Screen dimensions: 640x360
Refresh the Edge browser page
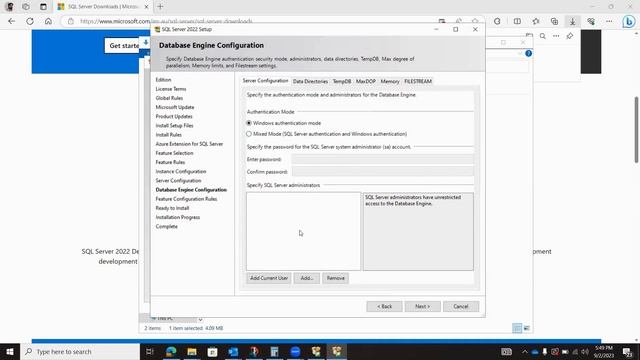[x=30, y=21]
